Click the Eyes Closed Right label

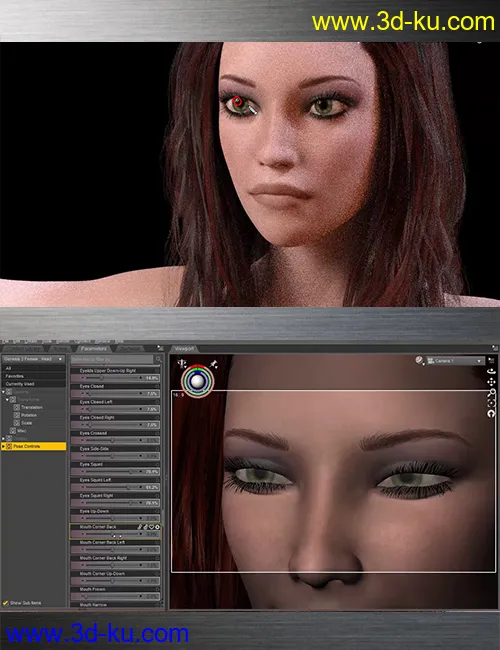pos(97,417)
